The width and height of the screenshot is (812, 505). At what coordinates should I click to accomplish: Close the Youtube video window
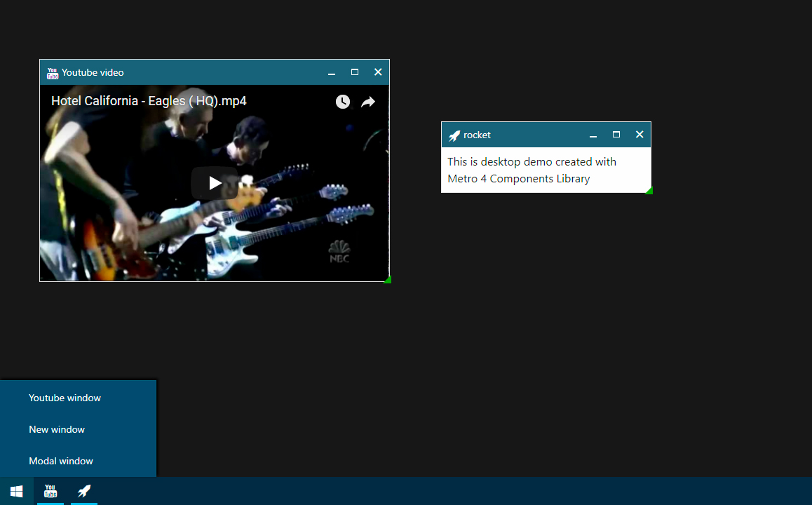click(x=378, y=72)
